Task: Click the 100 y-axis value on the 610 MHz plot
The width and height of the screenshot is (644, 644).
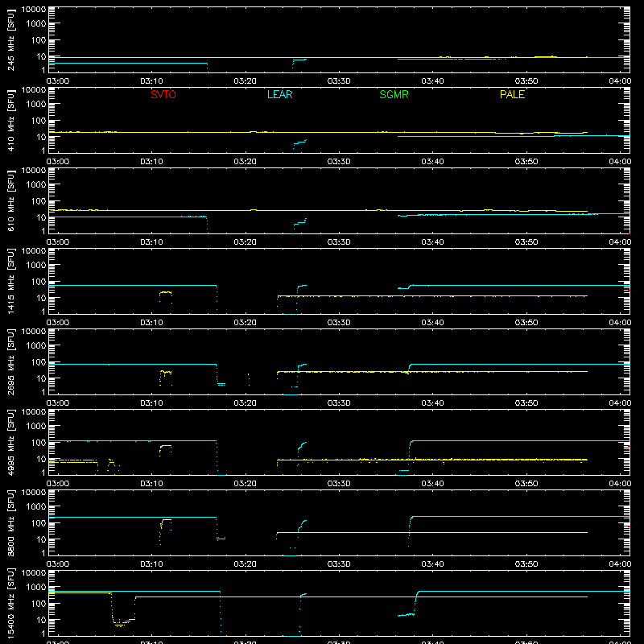Action: click(39, 201)
